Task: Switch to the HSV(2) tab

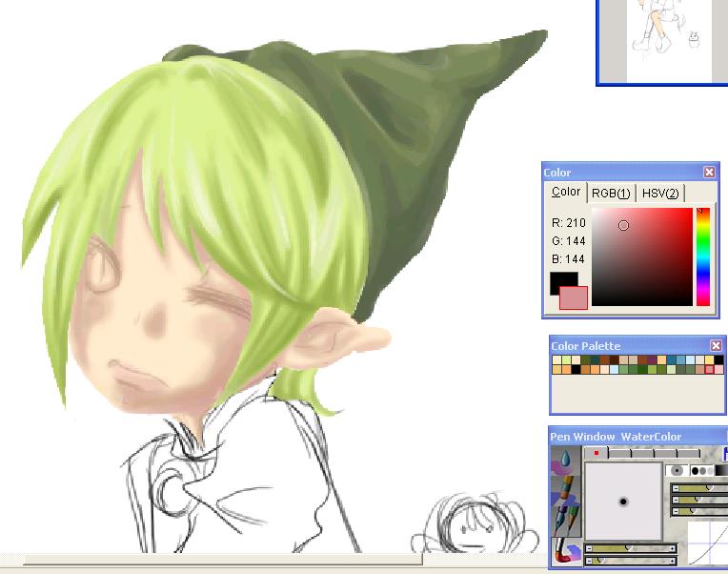Action: pyautogui.click(x=660, y=194)
